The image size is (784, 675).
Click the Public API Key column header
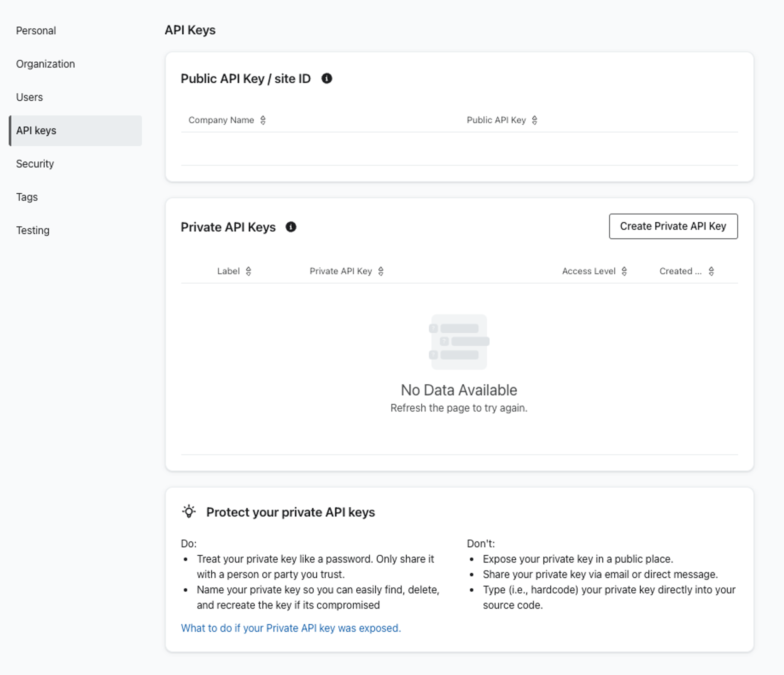pyautogui.click(x=496, y=120)
